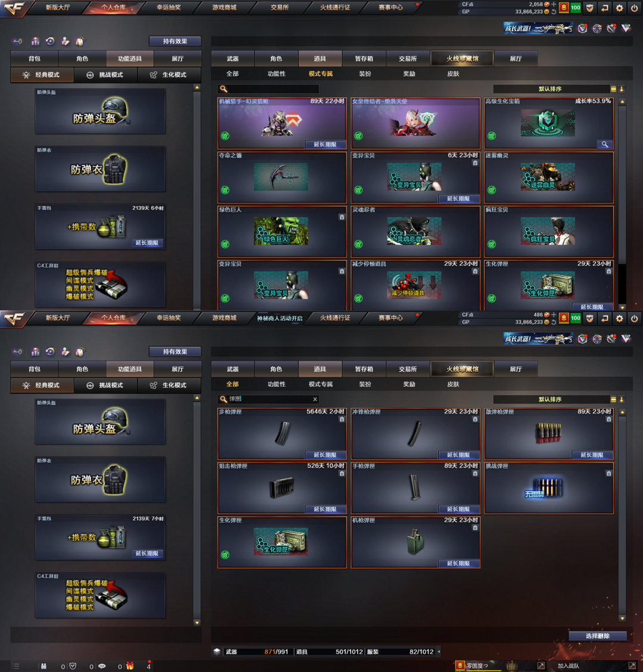Click the green badge on 女皇终结者-堕落天使 card

(358, 136)
